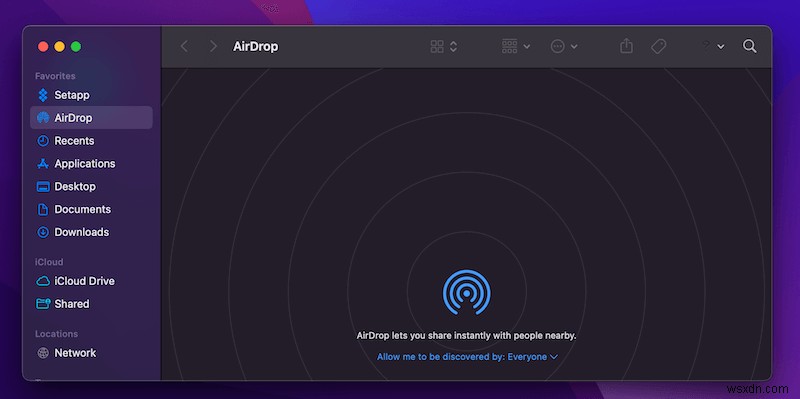The height and width of the screenshot is (399, 800).
Task: Click the large blue AirDrop radar icon
Action: tap(466, 293)
